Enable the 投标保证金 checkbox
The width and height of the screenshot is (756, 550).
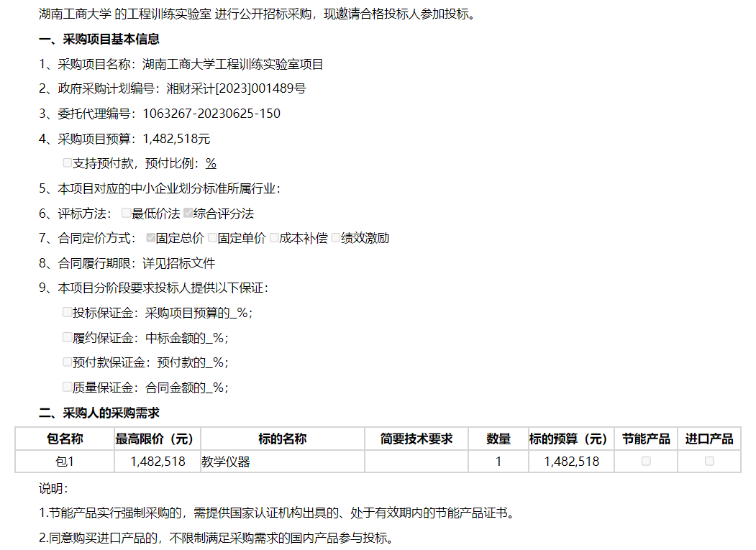tap(68, 312)
